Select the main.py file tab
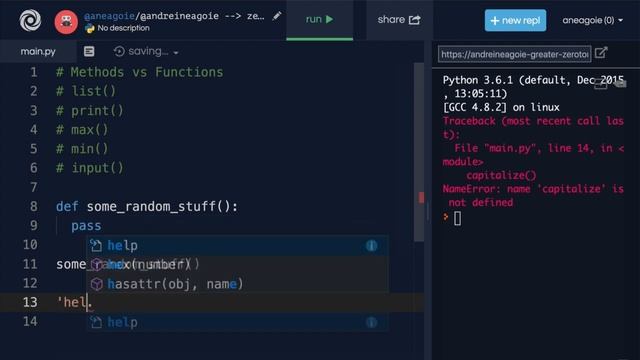This screenshot has width=640, height=360. [38, 51]
